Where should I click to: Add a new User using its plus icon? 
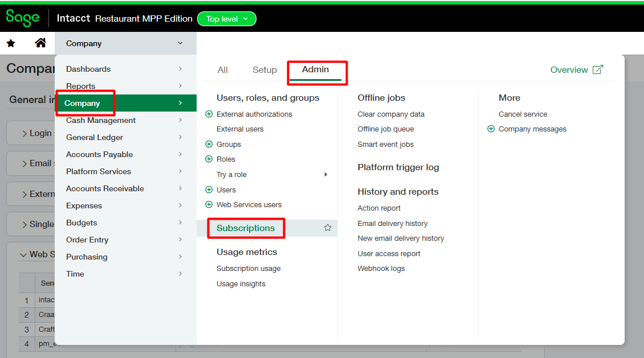209,190
